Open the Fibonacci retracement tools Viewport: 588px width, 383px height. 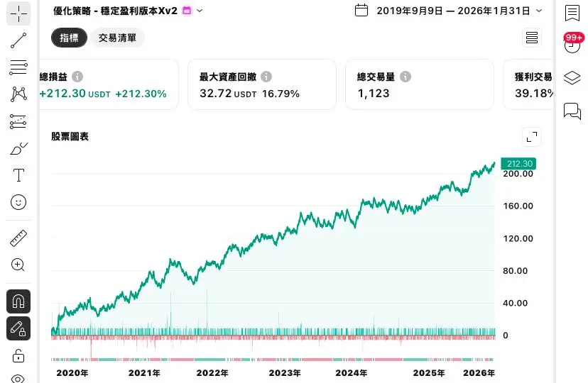(x=18, y=67)
